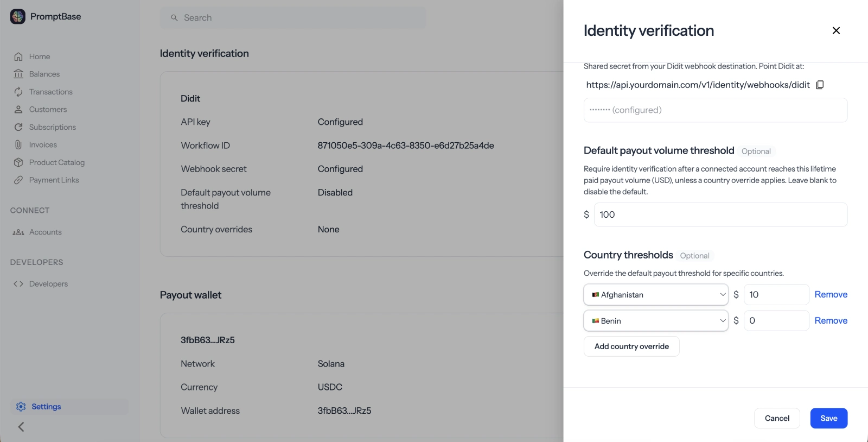Click the Payment Links chain icon
868x442 pixels.
[x=18, y=180]
